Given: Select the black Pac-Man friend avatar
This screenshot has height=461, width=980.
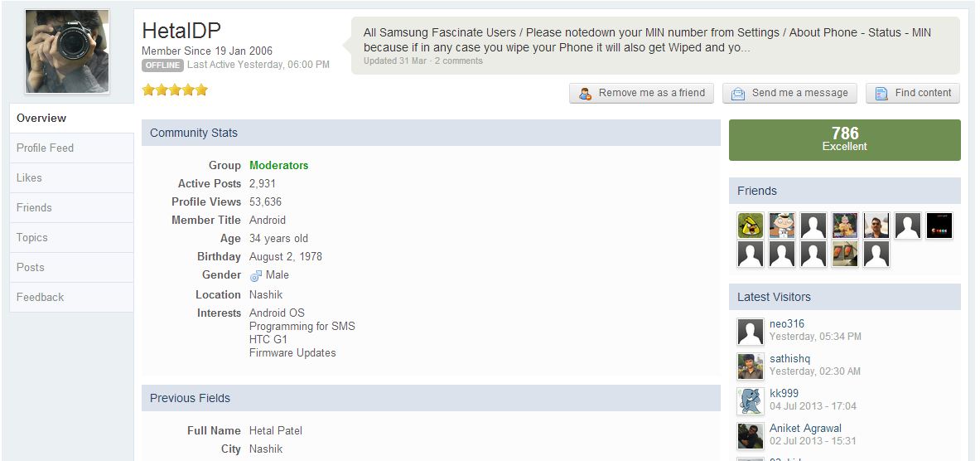Looking at the screenshot, I should click(939, 226).
